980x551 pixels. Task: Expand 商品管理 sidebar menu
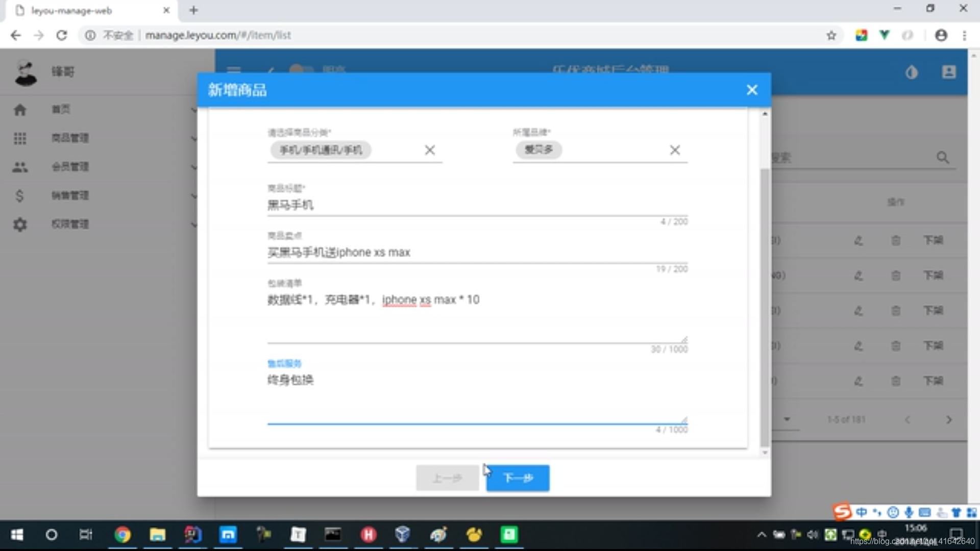70,138
